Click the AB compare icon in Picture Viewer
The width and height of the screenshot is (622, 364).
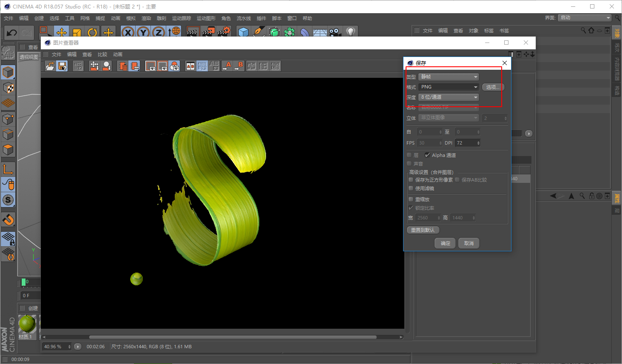coord(190,66)
